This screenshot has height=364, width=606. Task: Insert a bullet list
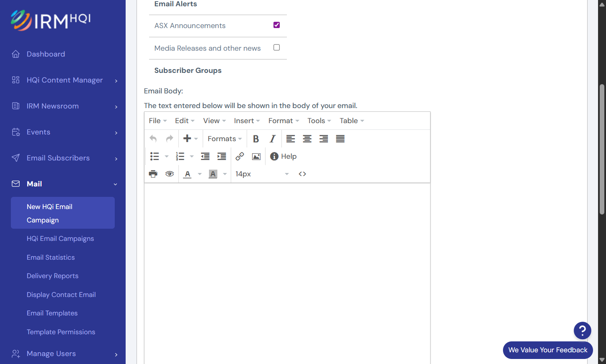coord(155,156)
